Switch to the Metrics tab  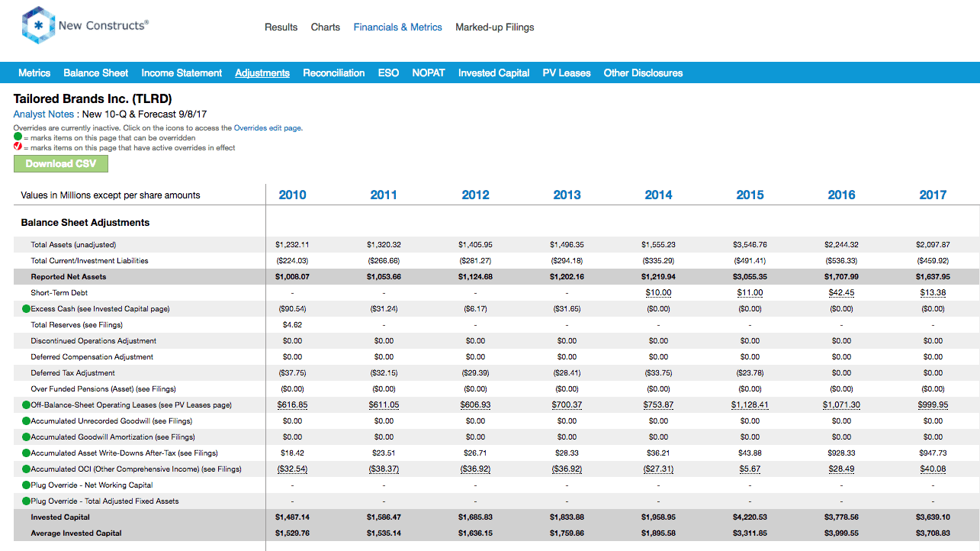tap(34, 73)
